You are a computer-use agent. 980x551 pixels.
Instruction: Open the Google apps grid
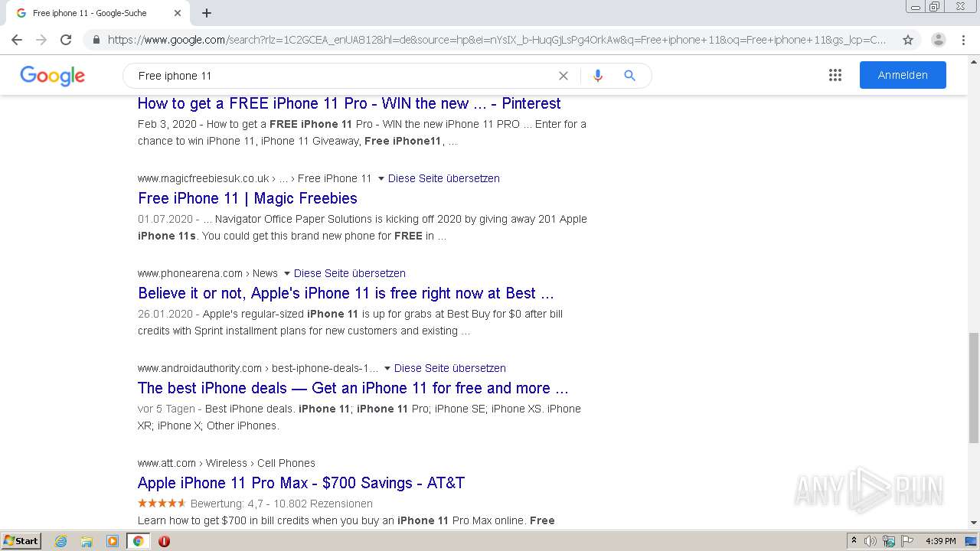(835, 75)
